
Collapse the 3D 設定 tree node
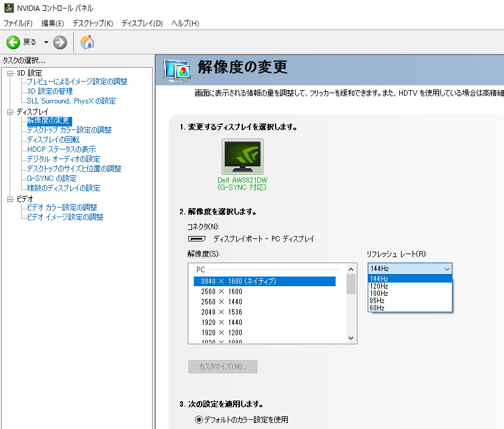[x=10, y=73]
